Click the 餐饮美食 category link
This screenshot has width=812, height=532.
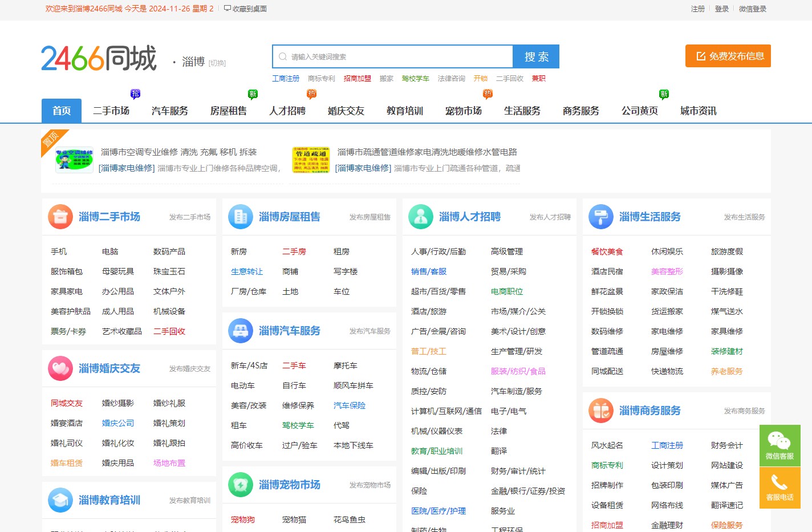point(607,251)
